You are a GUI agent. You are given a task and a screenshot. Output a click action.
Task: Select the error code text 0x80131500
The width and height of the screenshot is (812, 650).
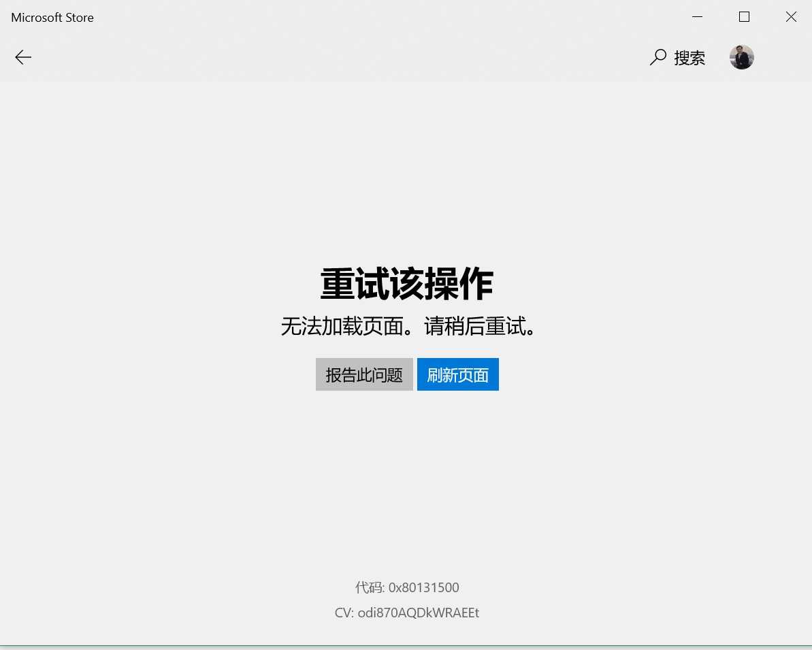[x=423, y=587]
